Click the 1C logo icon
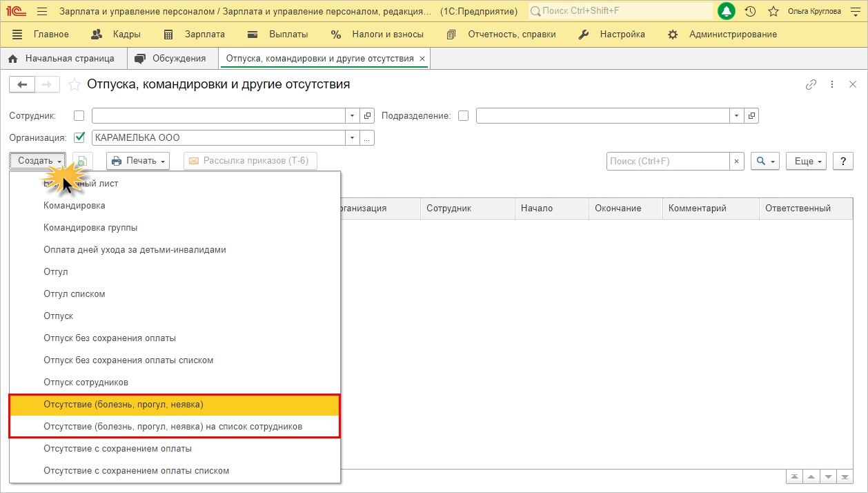 click(x=17, y=12)
